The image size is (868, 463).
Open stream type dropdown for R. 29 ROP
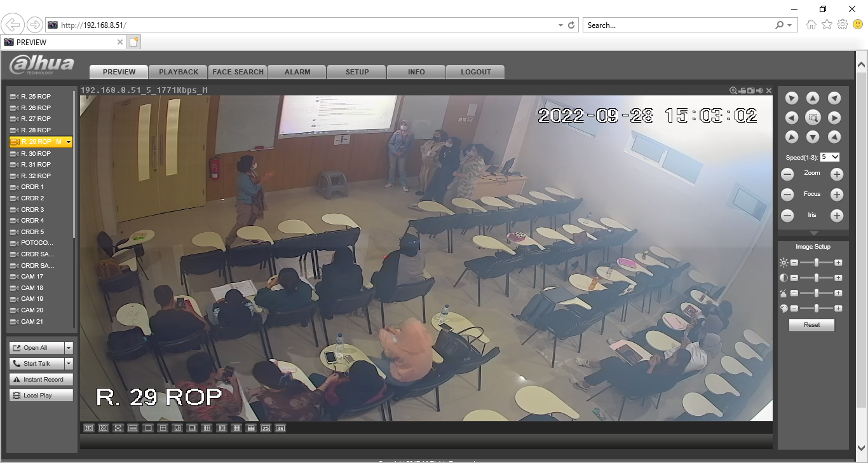pyautogui.click(x=69, y=142)
